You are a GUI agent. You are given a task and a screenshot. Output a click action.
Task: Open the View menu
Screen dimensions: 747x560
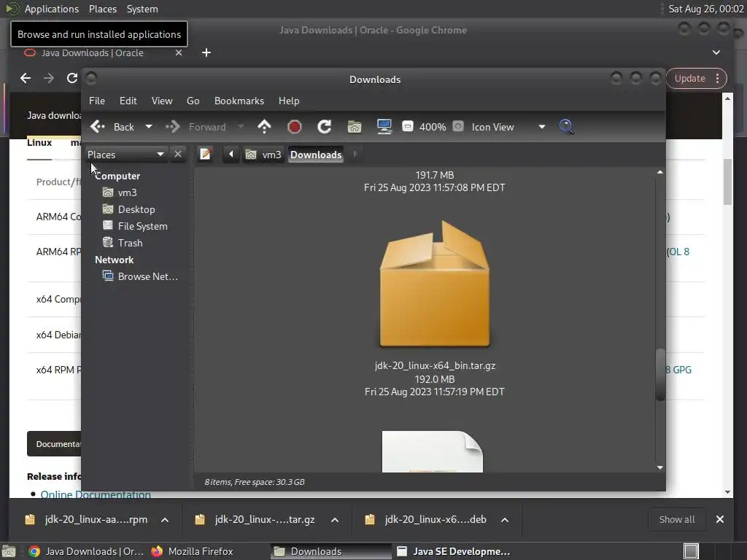162,101
